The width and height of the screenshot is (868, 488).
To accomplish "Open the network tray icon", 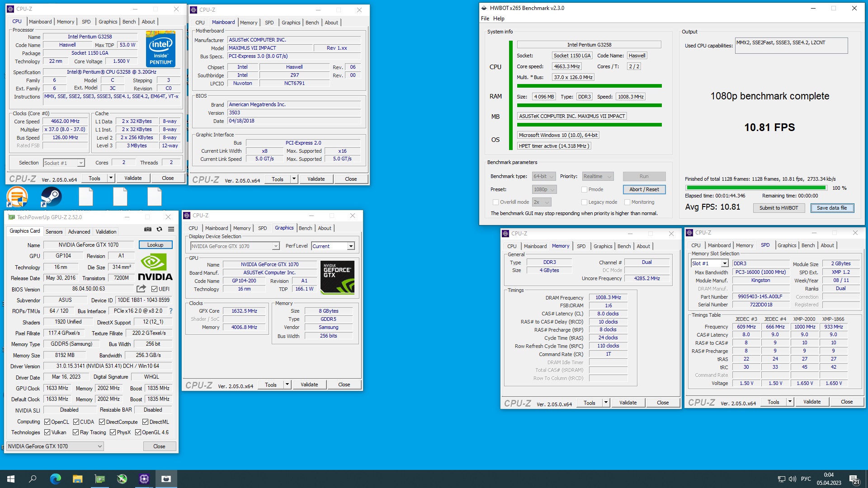I will click(781, 479).
